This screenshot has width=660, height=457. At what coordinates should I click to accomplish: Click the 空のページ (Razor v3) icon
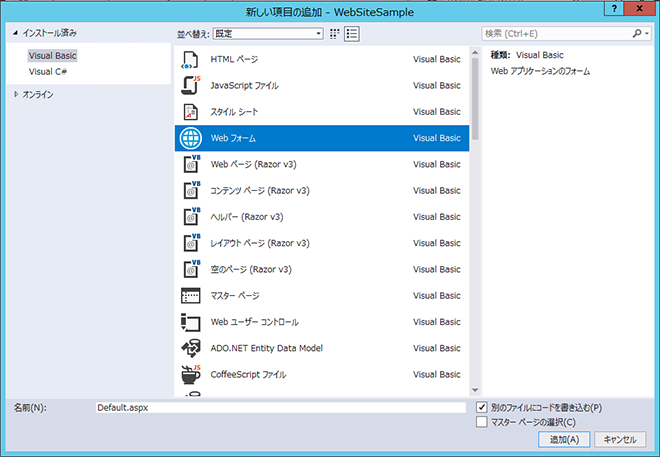point(192,269)
